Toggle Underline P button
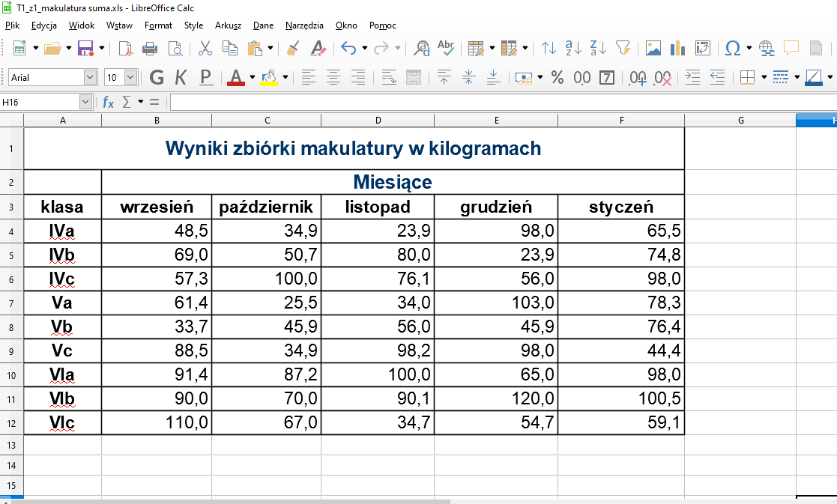This screenshot has height=504, width=837. point(205,78)
